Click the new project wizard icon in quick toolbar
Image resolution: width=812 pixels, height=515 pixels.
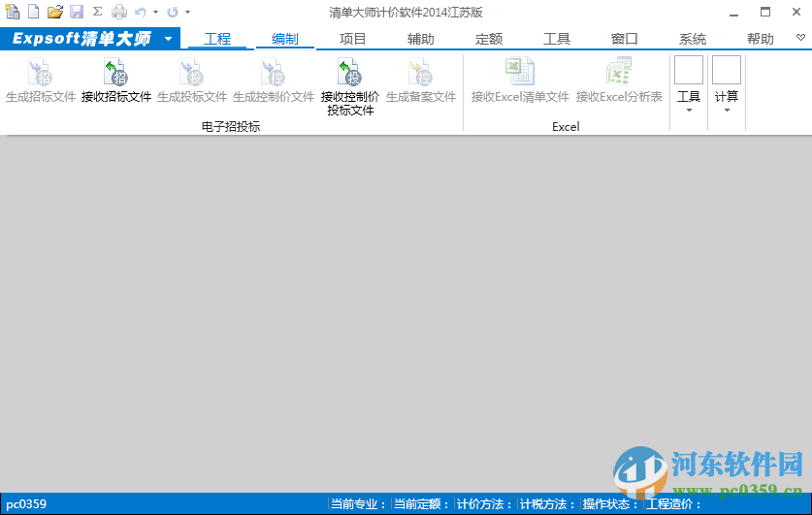[x=13, y=12]
